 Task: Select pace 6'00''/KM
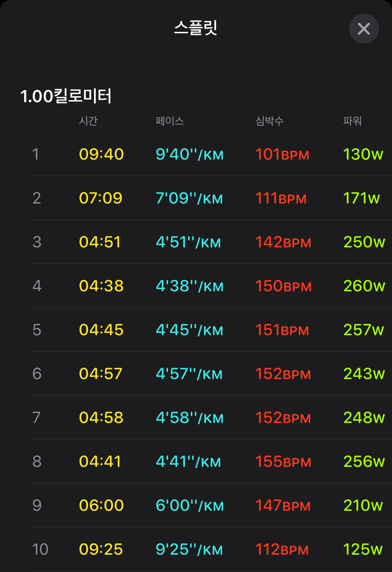(190, 505)
